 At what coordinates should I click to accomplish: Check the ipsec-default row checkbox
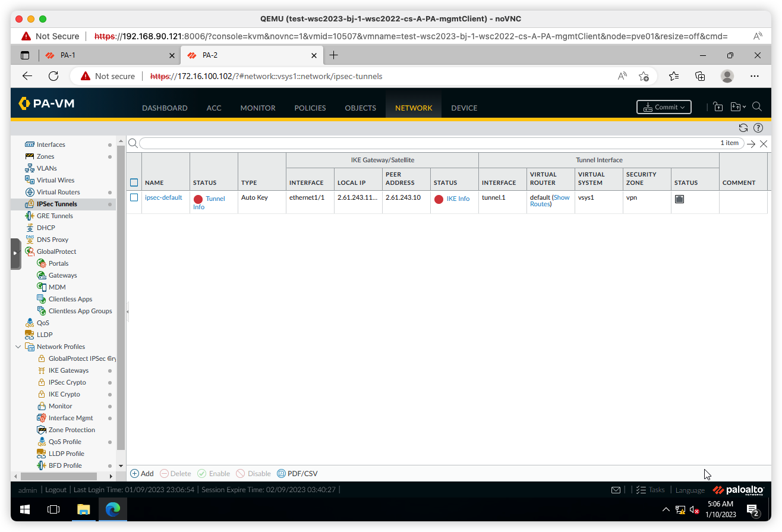coord(134,197)
